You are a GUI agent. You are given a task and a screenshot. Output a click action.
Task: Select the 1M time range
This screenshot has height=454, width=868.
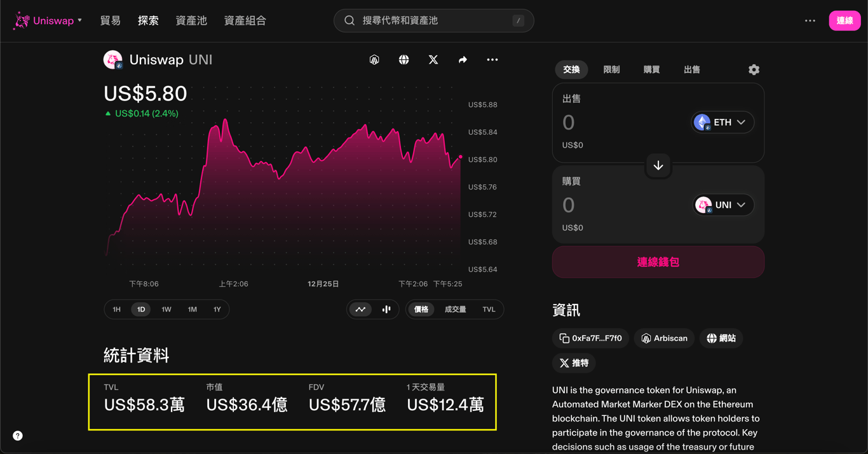click(x=193, y=310)
